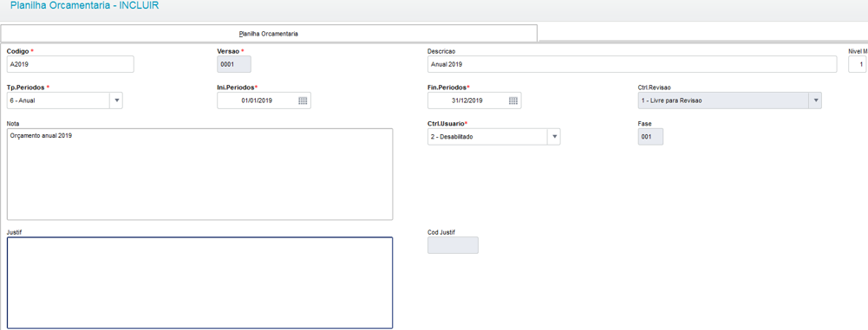This screenshot has height=330, width=868.
Task: Click the Descricao field with Anual 2019
Action: click(632, 64)
